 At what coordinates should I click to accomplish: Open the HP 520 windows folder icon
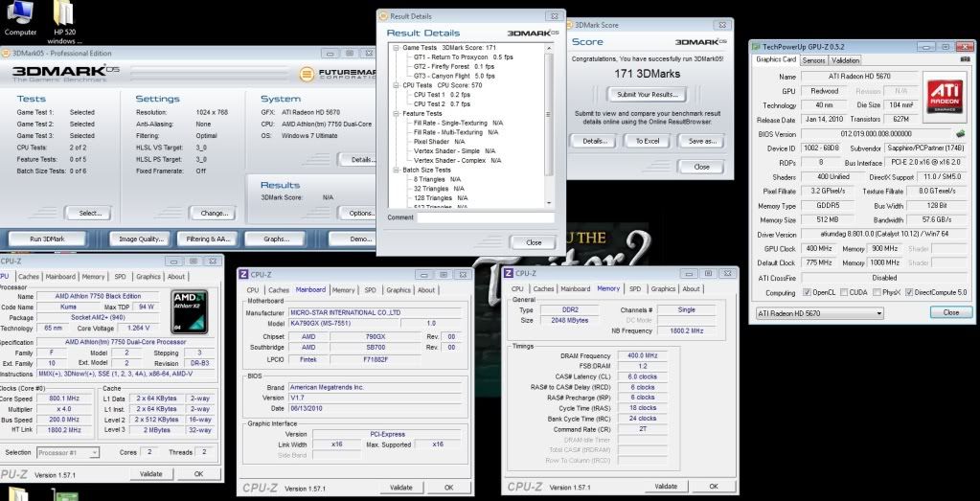coord(64,15)
